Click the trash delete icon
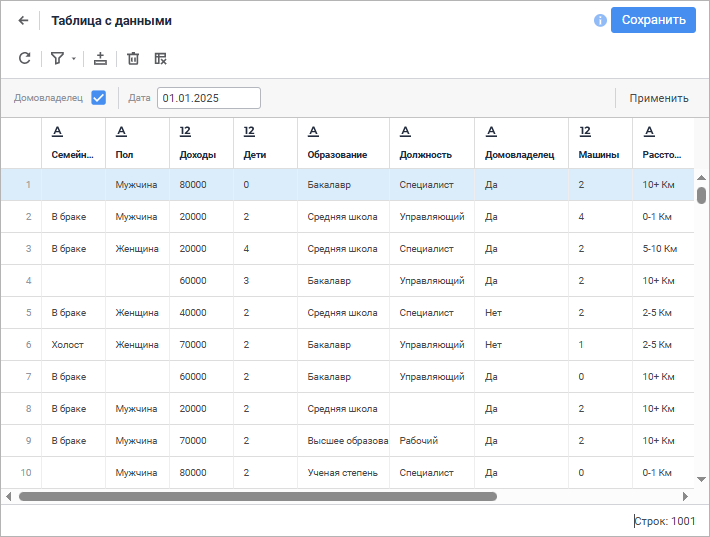Viewport: 710px width, 537px height. click(x=133, y=59)
